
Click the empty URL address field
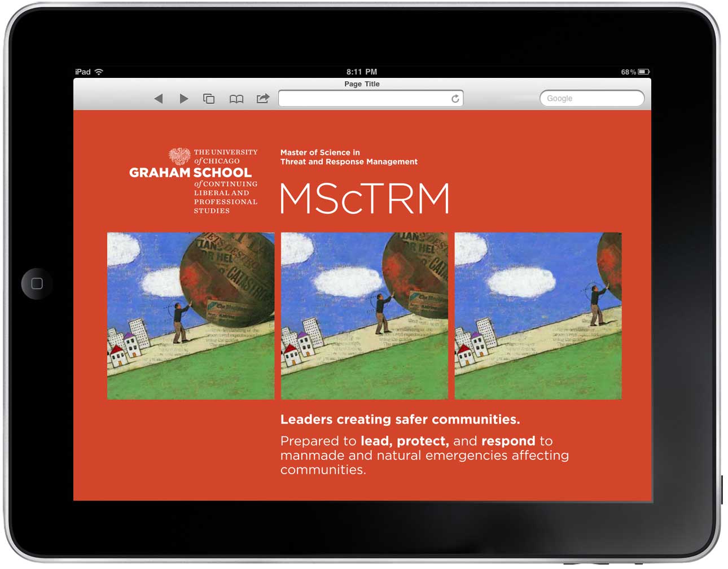click(364, 99)
